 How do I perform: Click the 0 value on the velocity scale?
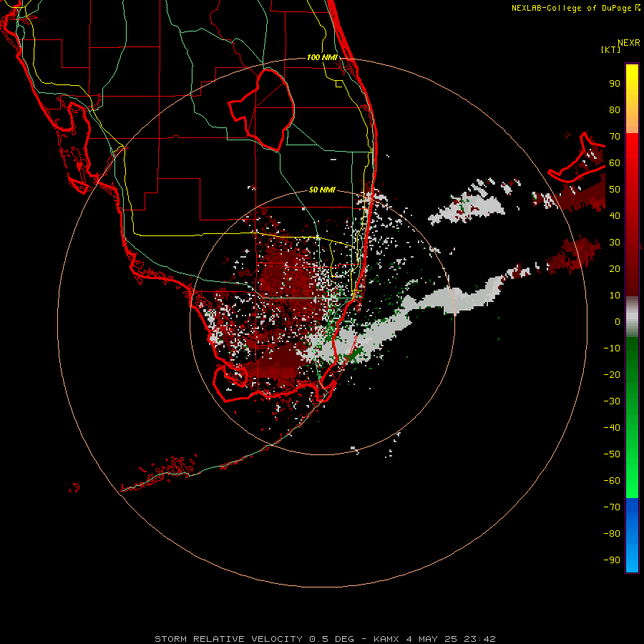pos(618,322)
